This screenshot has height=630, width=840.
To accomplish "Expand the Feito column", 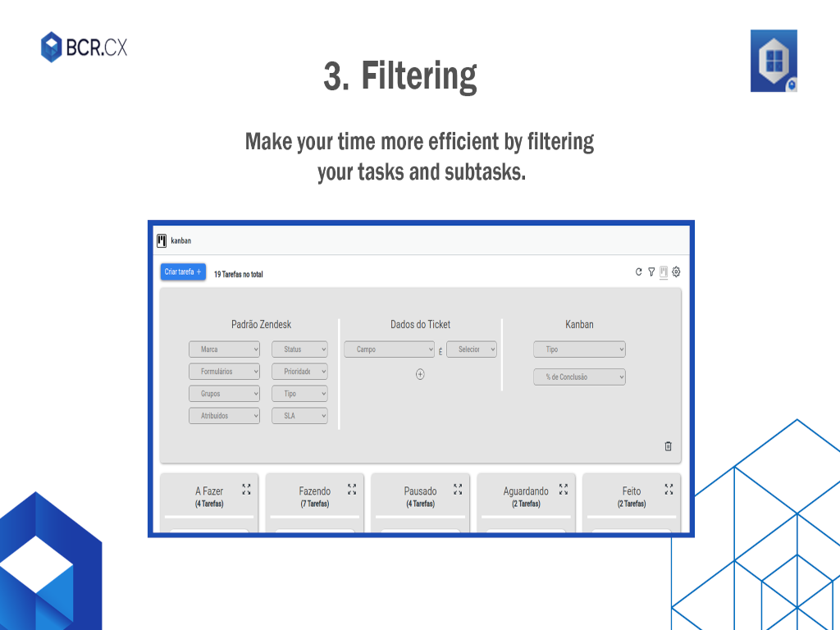I will click(x=669, y=489).
